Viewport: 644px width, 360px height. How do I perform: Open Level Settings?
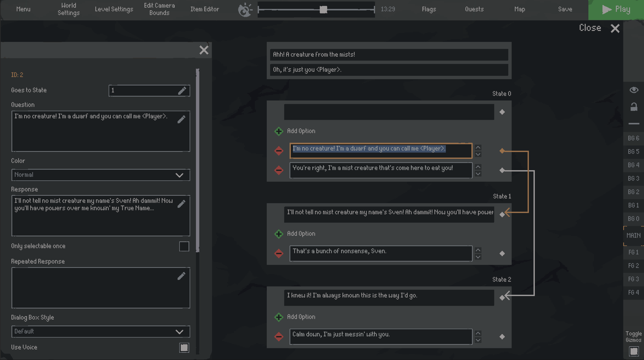pos(114,9)
